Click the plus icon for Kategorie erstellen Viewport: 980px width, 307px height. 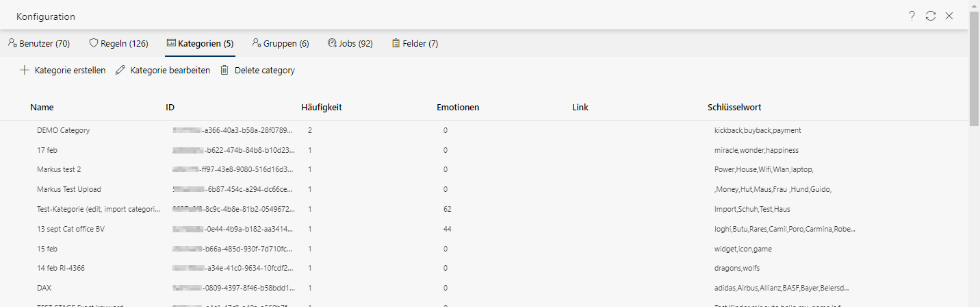[25, 70]
